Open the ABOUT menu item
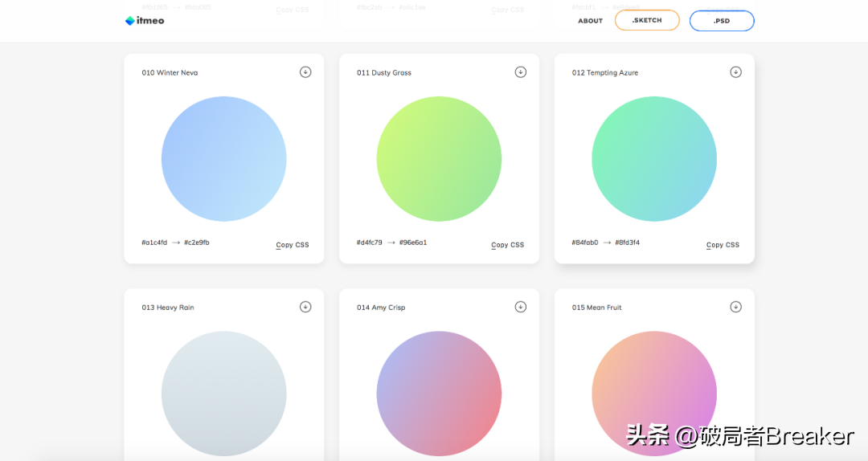868x461 pixels. click(x=590, y=21)
